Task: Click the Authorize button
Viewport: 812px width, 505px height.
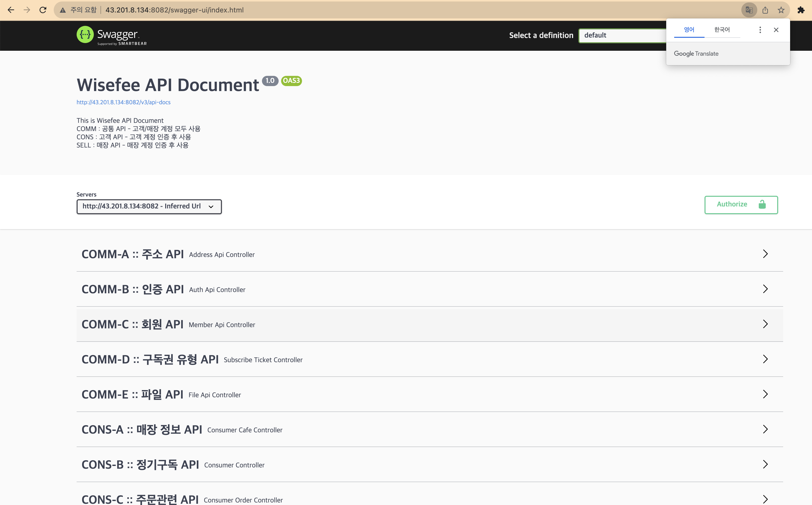Action: click(x=741, y=204)
